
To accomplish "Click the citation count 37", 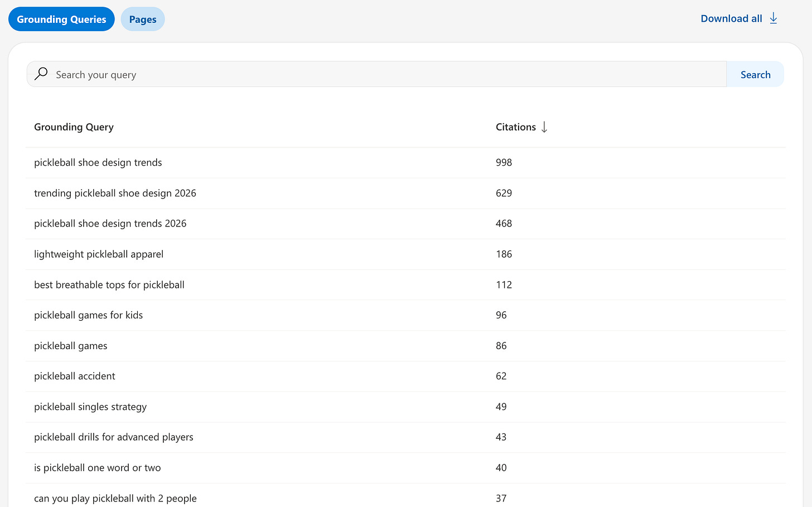I will [x=501, y=498].
